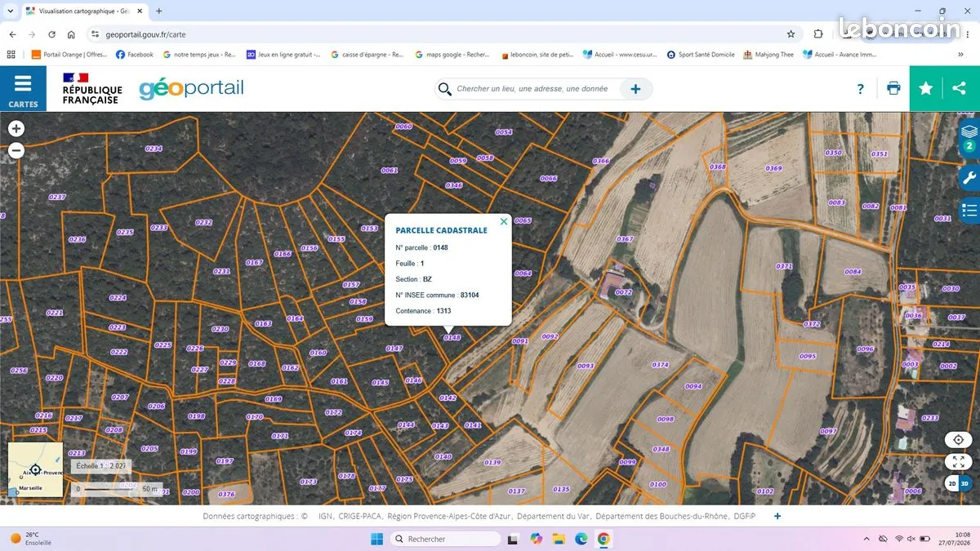Open the wrench tools panel

click(x=969, y=177)
